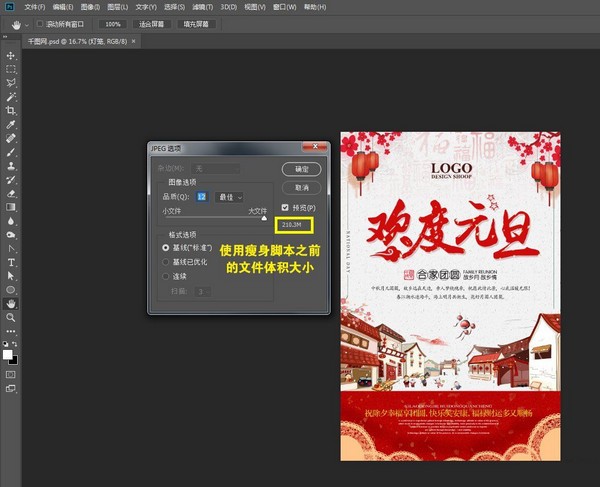This screenshot has width=600, height=487.
Task: Click the 品质 quality value field
Action: [201, 197]
